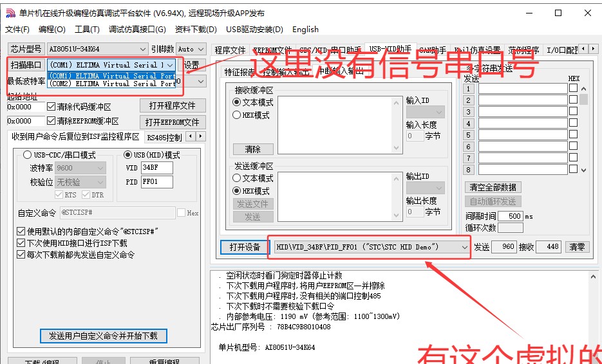This screenshot has width=602, height=364.
Task: Click the 间隔时间 field showing 500
Action: click(x=510, y=216)
